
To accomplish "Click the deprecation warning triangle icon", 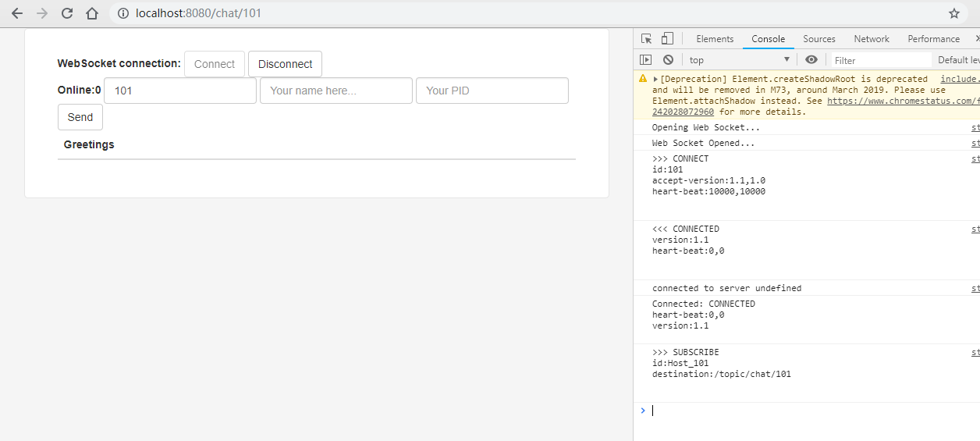I will (x=643, y=79).
